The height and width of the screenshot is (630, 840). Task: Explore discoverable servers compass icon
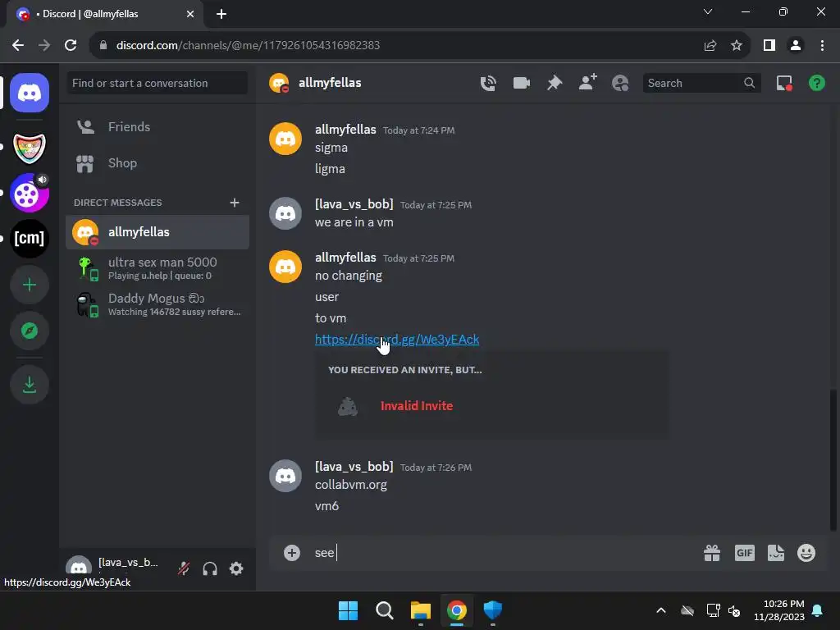(30, 331)
